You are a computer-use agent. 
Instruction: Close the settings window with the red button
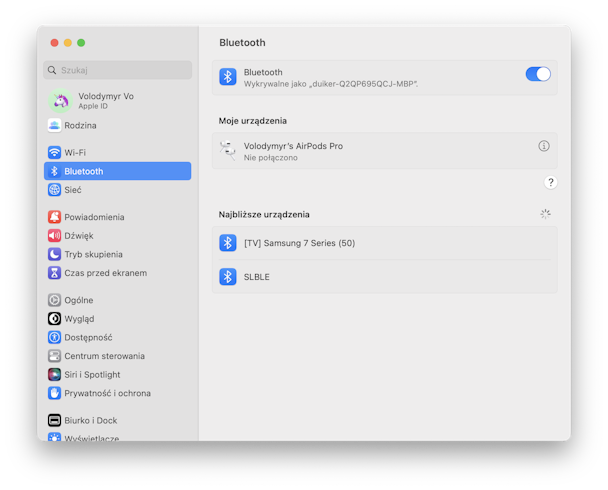54,43
